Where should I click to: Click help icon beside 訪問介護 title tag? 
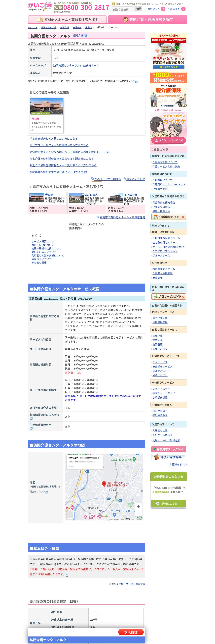point(86,35)
